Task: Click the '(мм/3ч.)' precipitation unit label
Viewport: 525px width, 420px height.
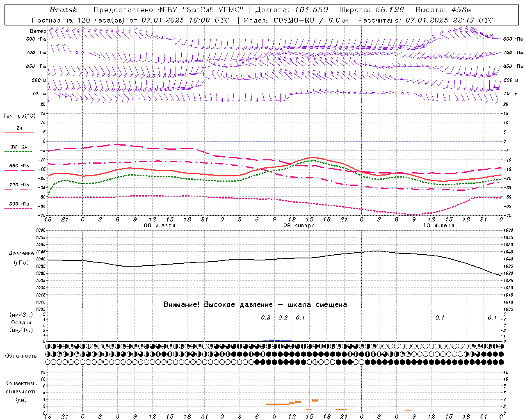Action: point(21,315)
